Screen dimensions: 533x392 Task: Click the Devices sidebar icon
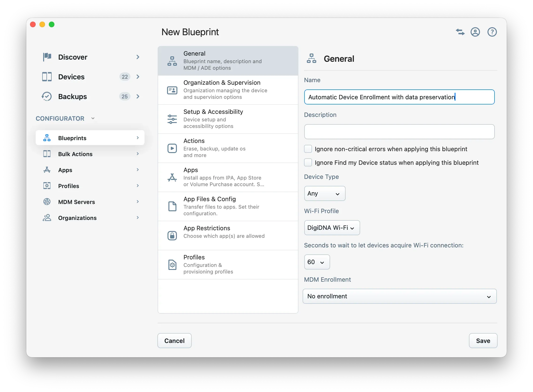47,77
